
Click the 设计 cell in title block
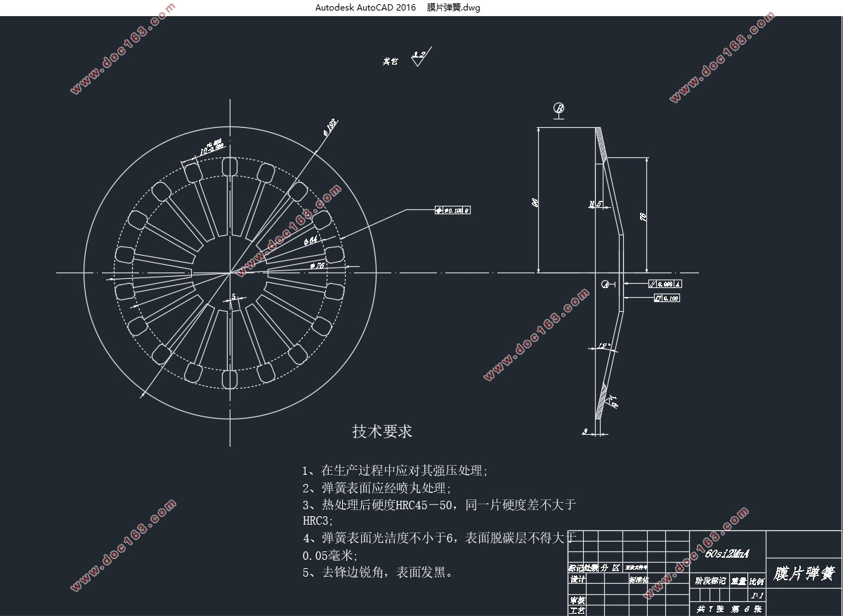[577, 580]
